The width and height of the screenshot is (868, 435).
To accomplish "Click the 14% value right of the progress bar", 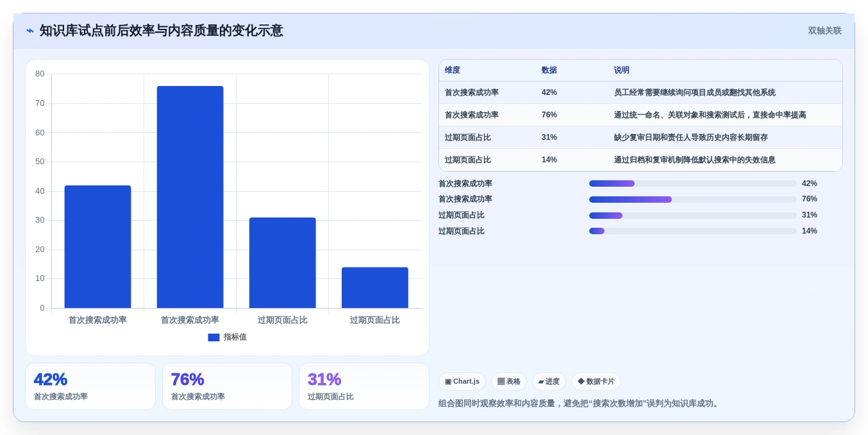I will 809,231.
